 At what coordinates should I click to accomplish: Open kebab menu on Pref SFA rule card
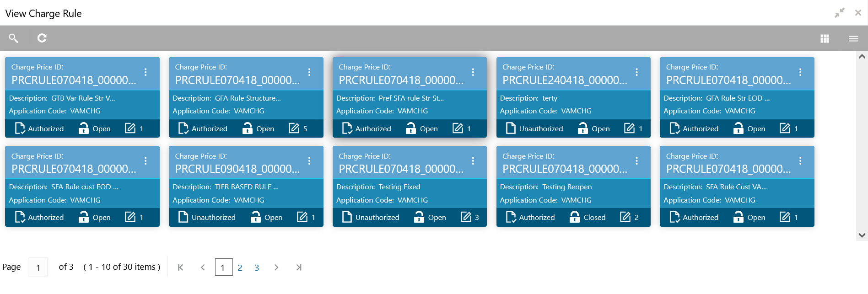(x=473, y=72)
